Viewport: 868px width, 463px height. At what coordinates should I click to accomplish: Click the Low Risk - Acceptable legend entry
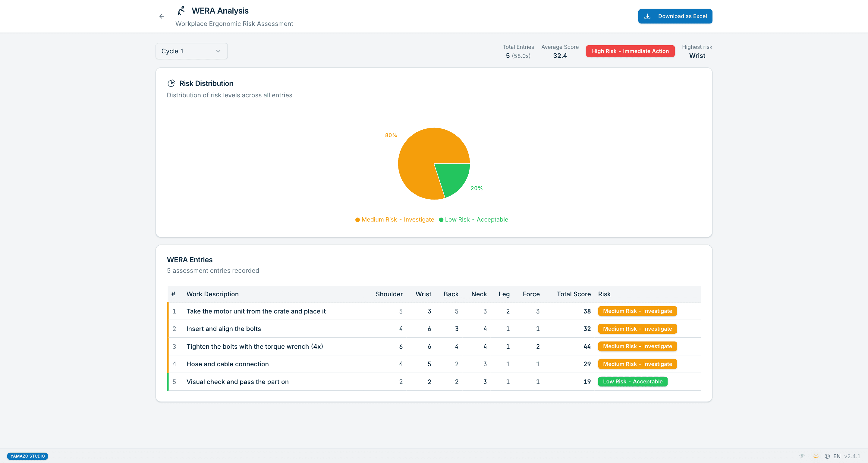pyautogui.click(x=473, y=219)
